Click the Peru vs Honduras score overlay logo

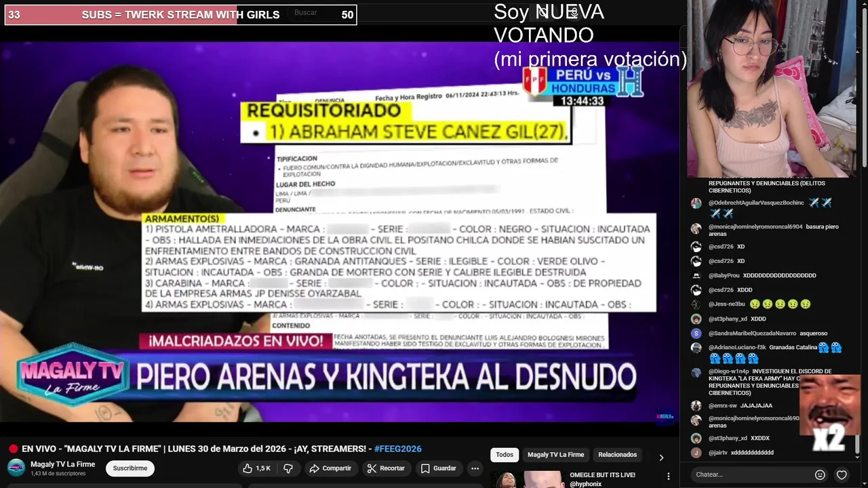pyautogui.click(x=582, y=81)
